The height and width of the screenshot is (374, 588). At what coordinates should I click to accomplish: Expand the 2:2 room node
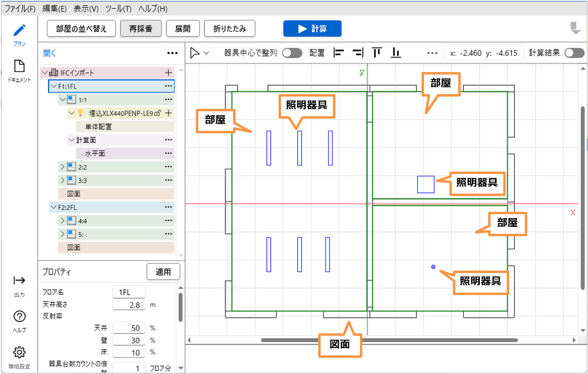tap(62, 167)
